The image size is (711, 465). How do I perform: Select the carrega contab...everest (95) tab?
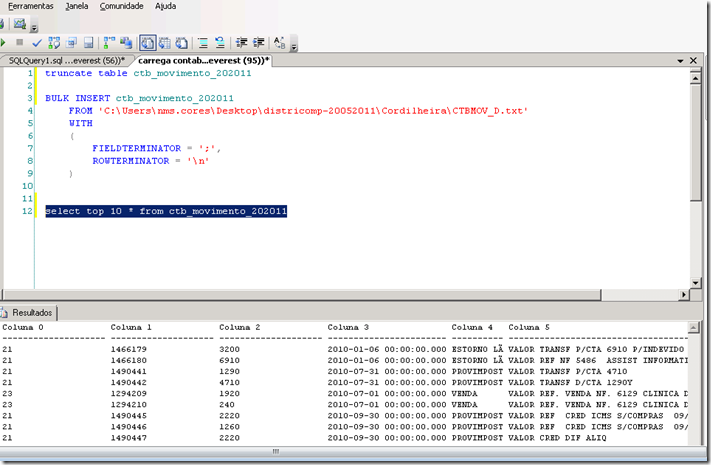(x=204, y=61)
